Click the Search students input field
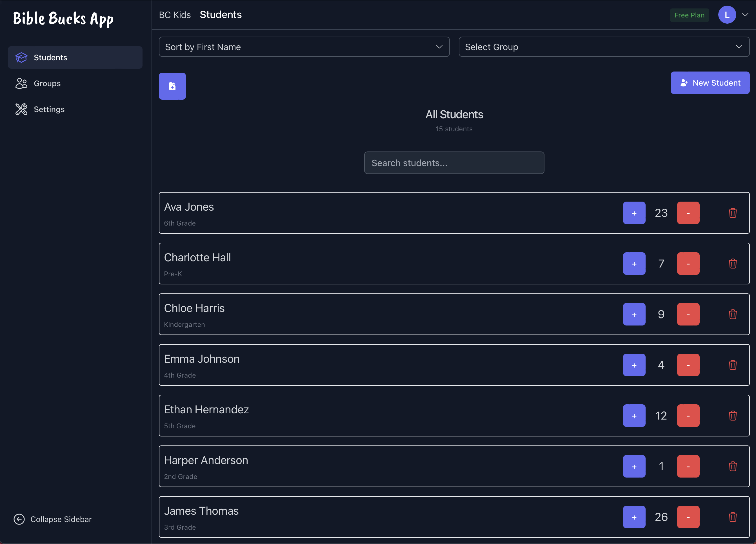Image resolution: width=756 pixels, height=544 pixels. [x=454, y=162]
